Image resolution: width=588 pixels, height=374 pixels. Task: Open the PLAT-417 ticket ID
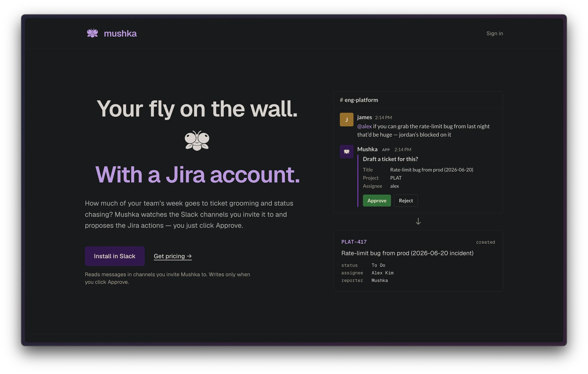coord(354,242)
